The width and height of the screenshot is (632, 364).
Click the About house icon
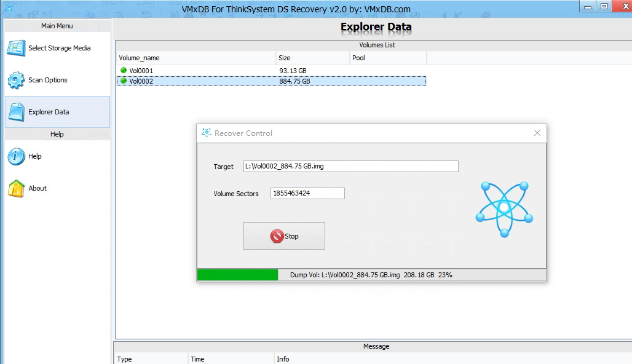(16, 188)
